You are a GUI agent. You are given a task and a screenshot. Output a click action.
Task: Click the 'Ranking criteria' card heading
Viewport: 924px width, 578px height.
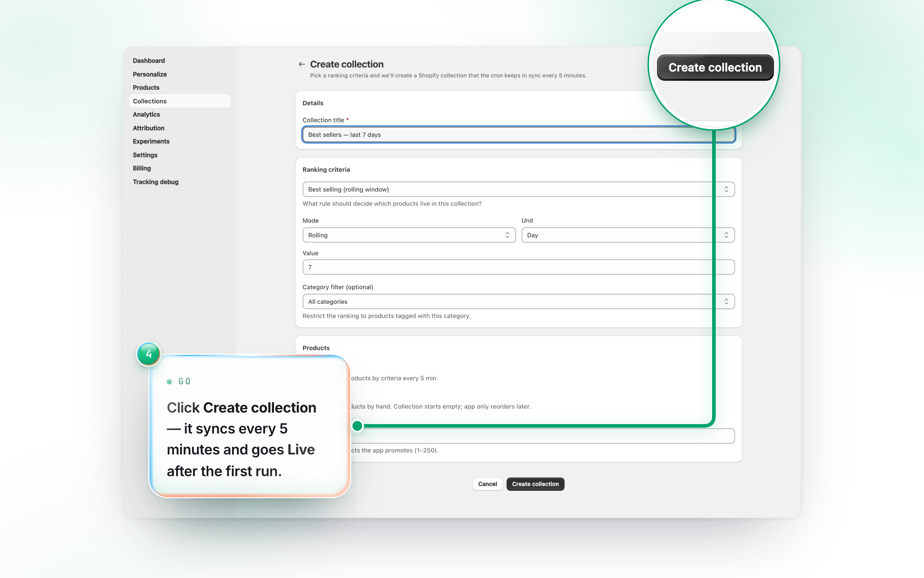pos(326,170)
